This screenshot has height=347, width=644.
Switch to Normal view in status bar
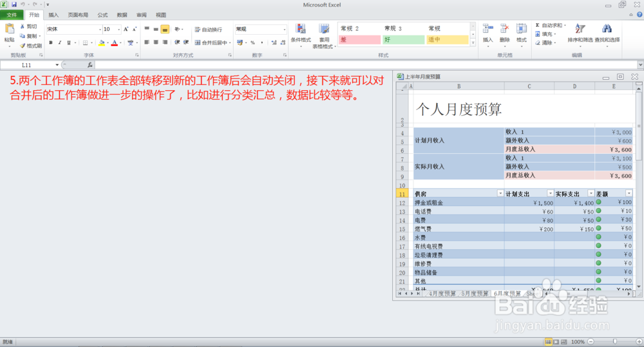pos(548,342)
